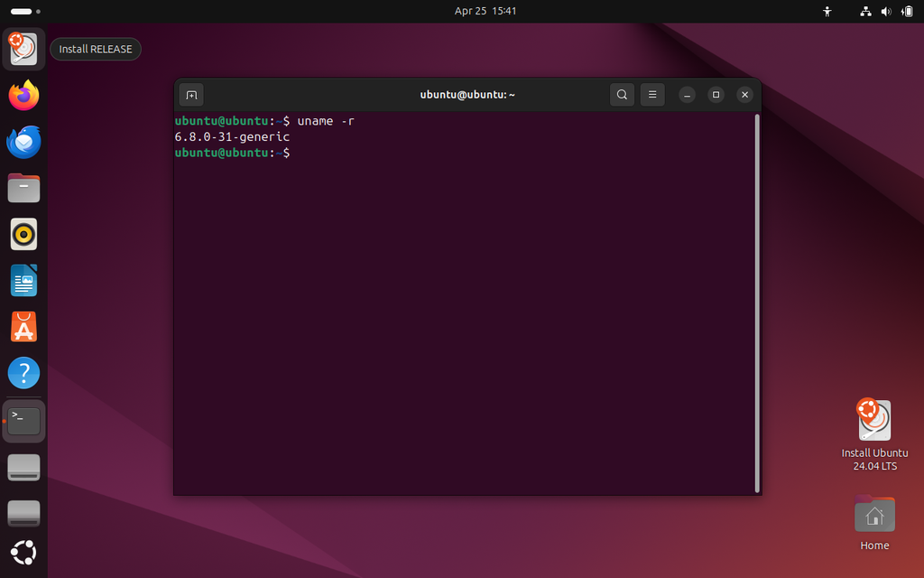Open Thunderbird Mail from the dock
This screenshot has height=578, width=924.
[24, 142]
